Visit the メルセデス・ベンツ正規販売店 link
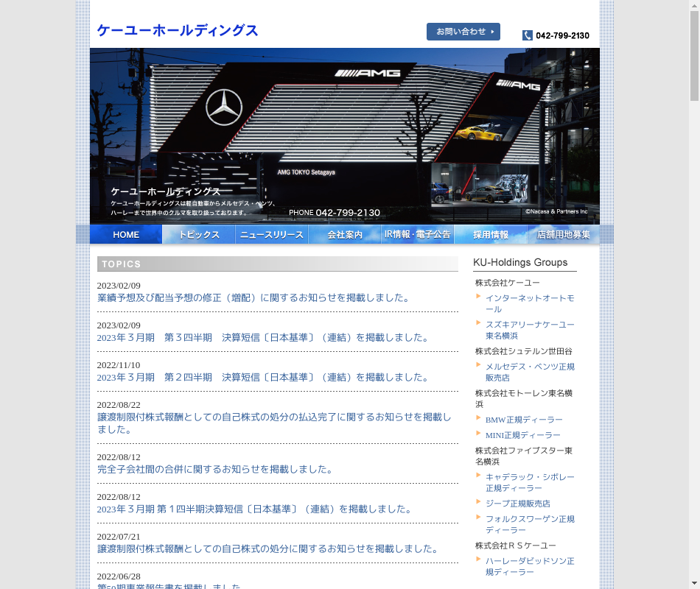 click(x=530, y=372)
